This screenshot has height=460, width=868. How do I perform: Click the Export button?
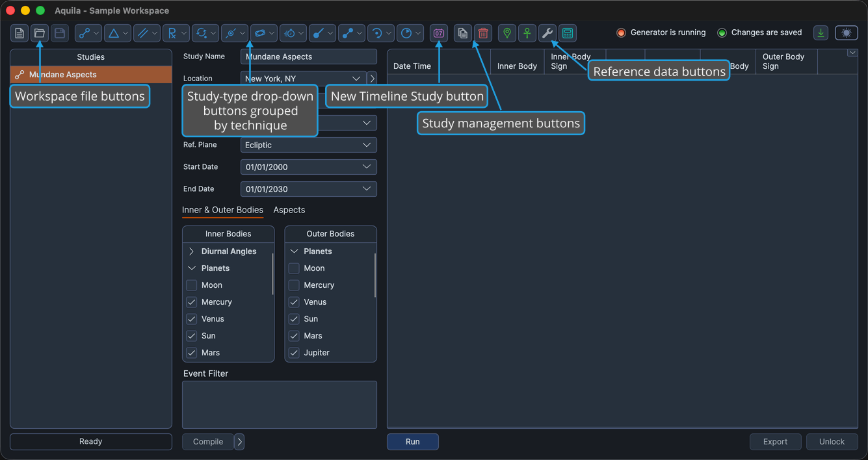[775, 442]
